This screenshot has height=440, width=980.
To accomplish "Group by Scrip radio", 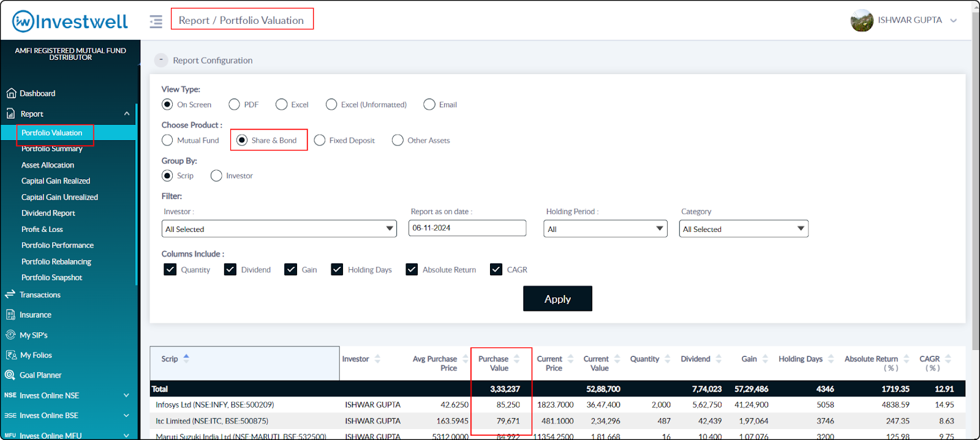I will (167, 176).
